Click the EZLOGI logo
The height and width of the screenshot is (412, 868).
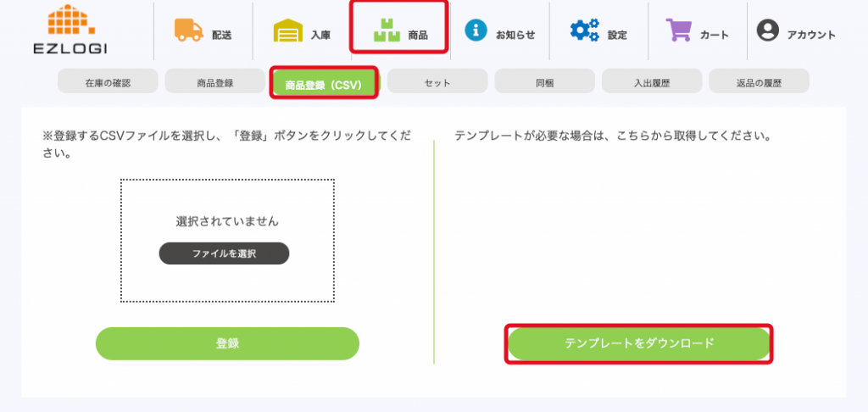pos(70,30)
